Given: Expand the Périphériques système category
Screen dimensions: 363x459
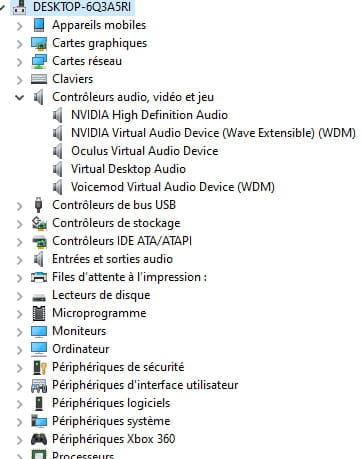Looking at the screenshot, I should [20, 422].
